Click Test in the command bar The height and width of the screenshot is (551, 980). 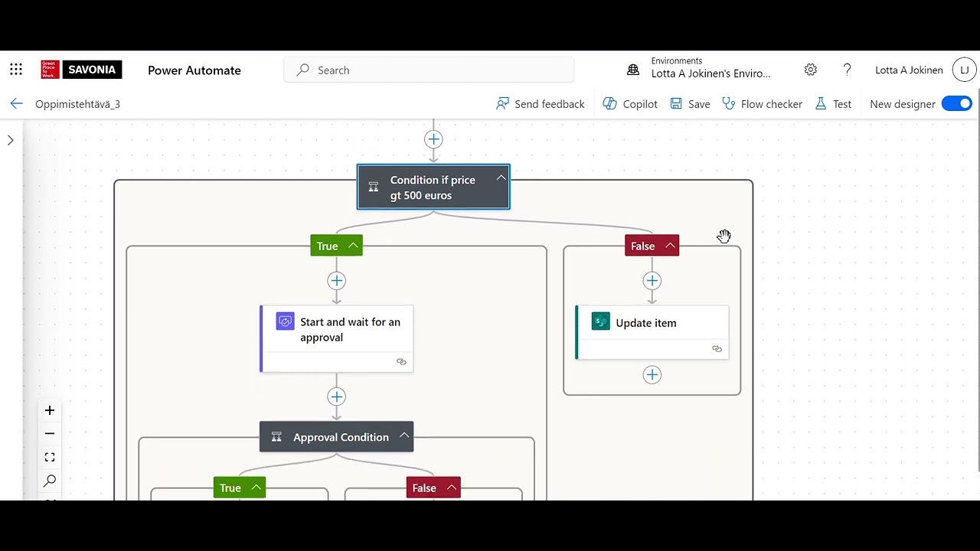833,104
